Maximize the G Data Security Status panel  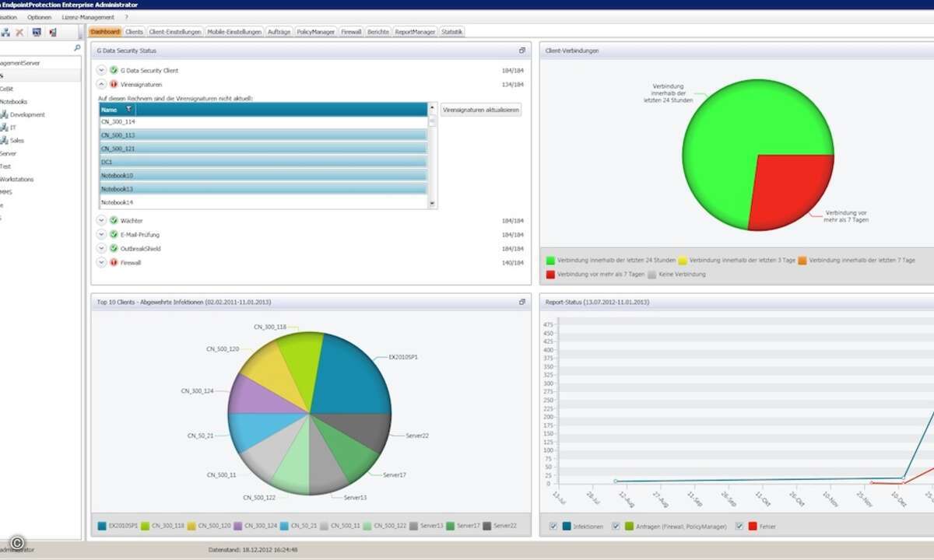pos(522,51)
